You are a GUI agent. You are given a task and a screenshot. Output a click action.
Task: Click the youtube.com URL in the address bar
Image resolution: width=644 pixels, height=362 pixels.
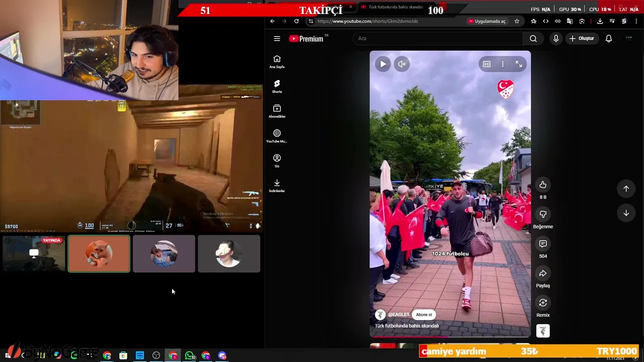pos(368,21)
